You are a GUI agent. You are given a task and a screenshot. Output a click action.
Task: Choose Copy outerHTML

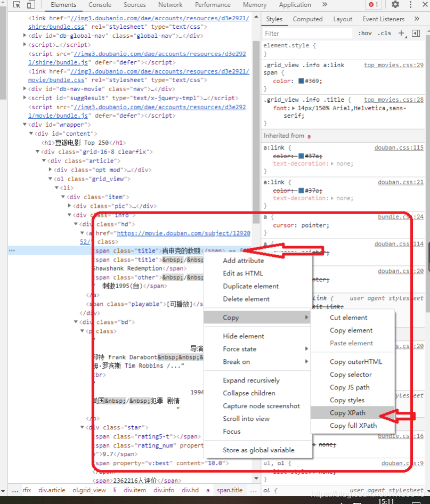(356, 362)
